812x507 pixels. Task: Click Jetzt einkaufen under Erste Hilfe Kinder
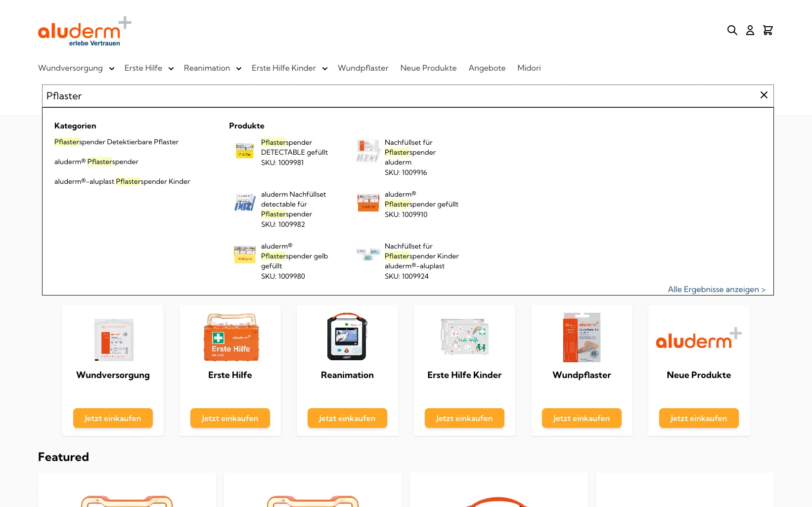(x=464, y=418)
